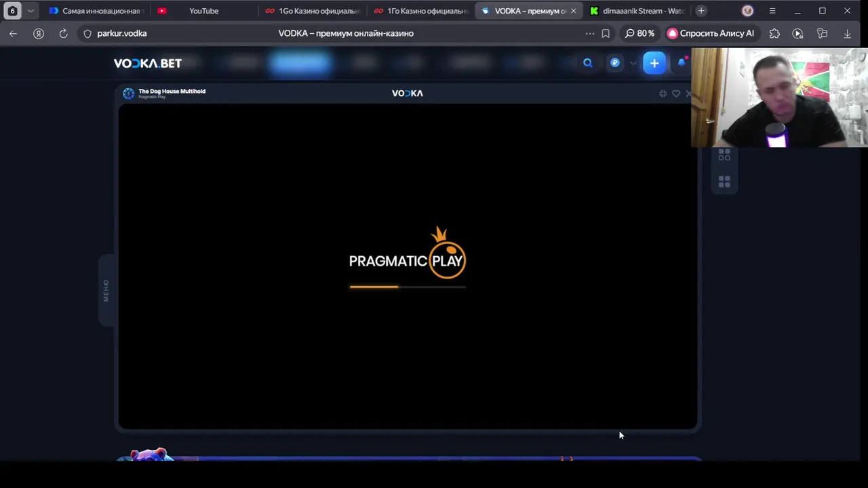868x488 pixels.
Task: Open the 80% zoom indicator
Action: click(640, 33)
